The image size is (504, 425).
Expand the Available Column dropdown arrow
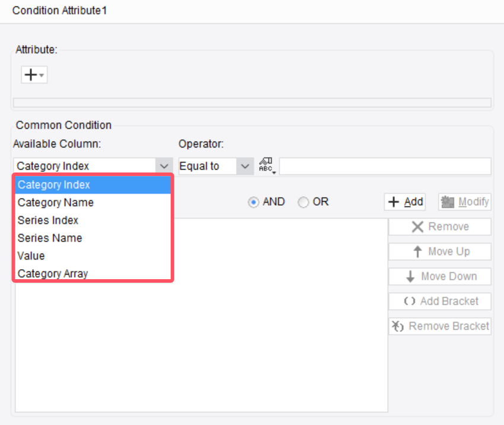click(164, 166)
